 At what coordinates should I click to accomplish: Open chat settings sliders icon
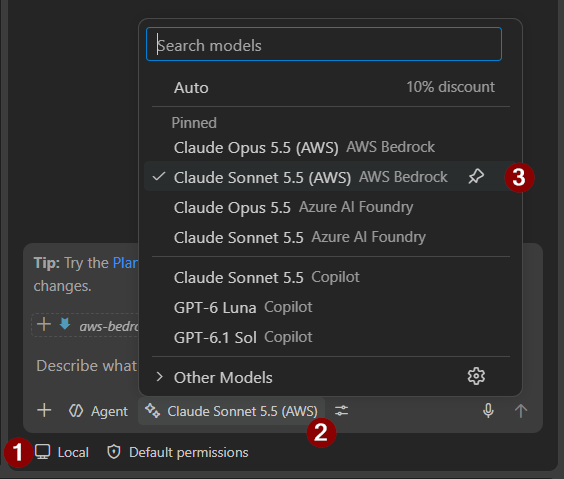coord(341,411)
